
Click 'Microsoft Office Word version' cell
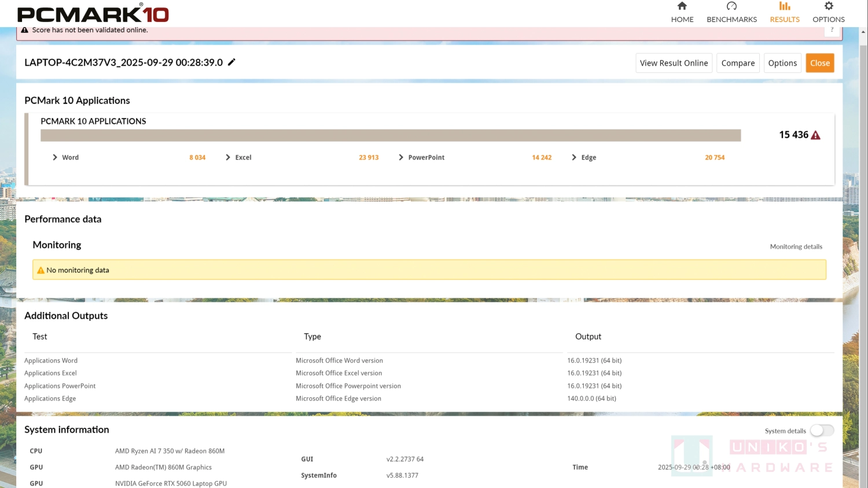click(339, 361)
